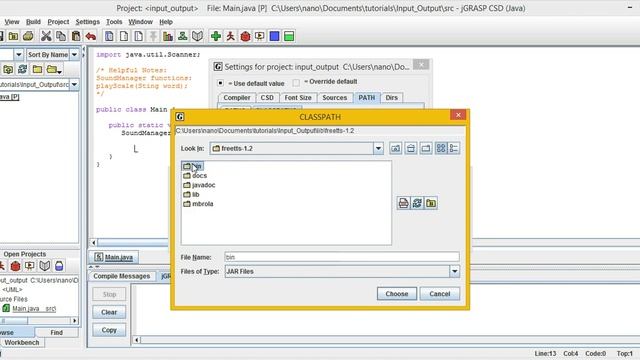
Task: Select the mbrola folder in file list
Action: tap(198, 204)
